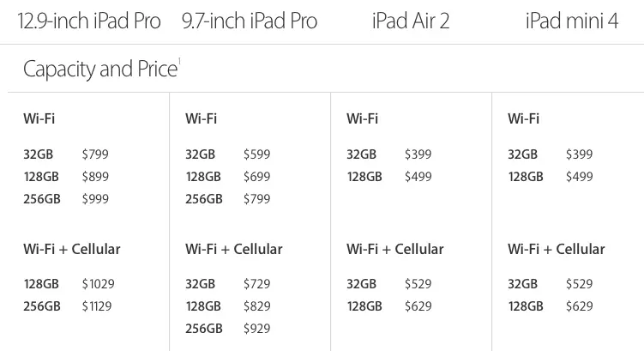Click the $829 cellular 128GB price
Image resolution: width=644 pixels, height=351 pixels.
coord(256,306)
